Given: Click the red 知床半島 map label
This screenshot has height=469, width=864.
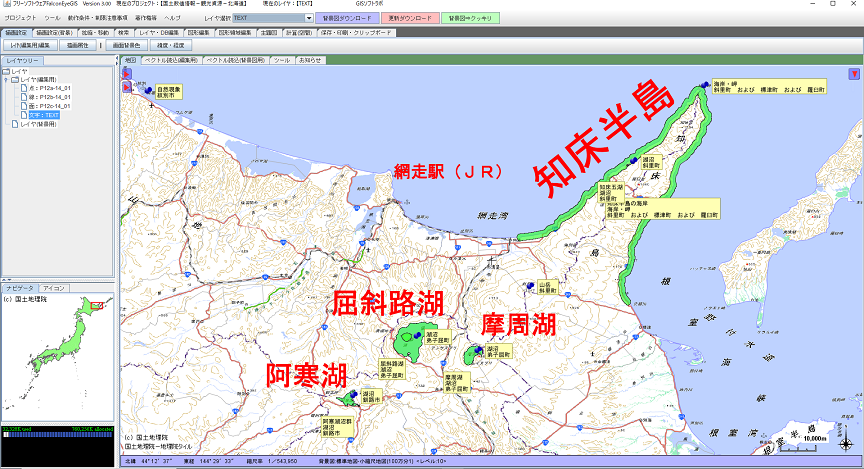Looking at the screenshot, I should (604, 139).
